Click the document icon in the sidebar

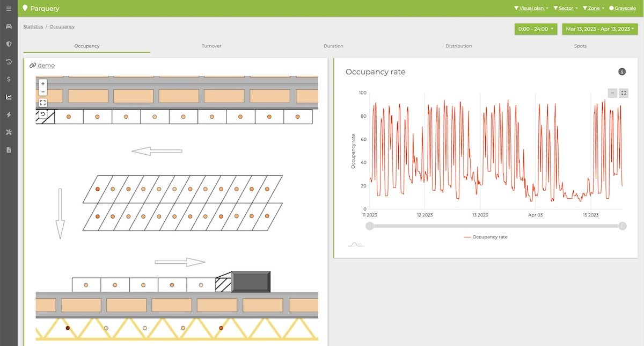(9, 150)
